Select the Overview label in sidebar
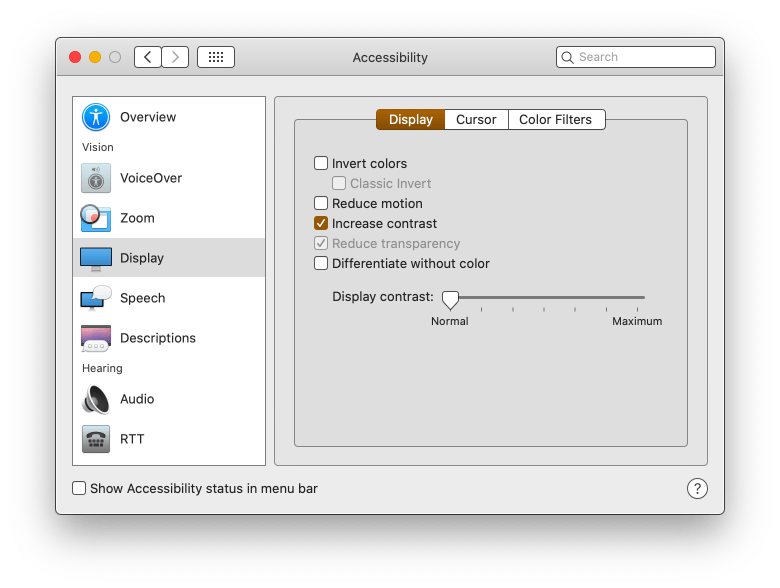 tap(148, 117)
